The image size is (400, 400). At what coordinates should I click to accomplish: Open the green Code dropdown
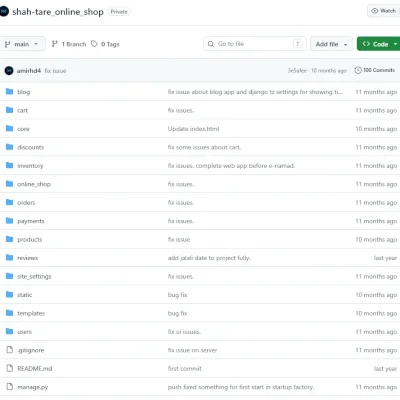coord(379,44)
